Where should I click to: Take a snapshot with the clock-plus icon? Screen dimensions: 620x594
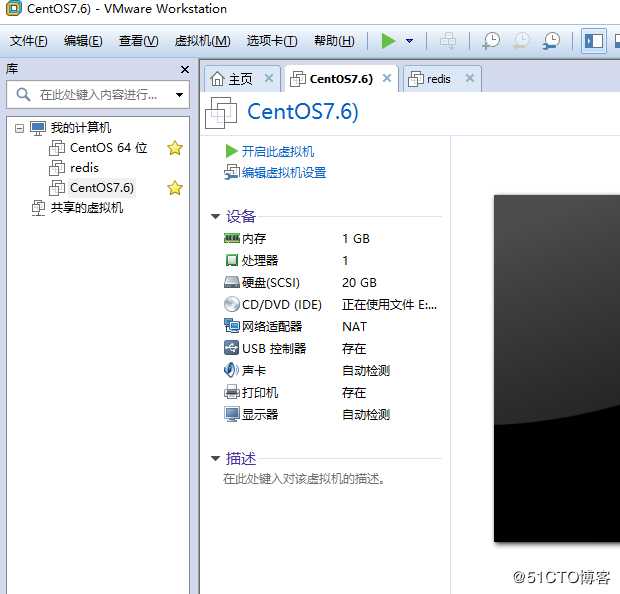click(x=491, y=41)
